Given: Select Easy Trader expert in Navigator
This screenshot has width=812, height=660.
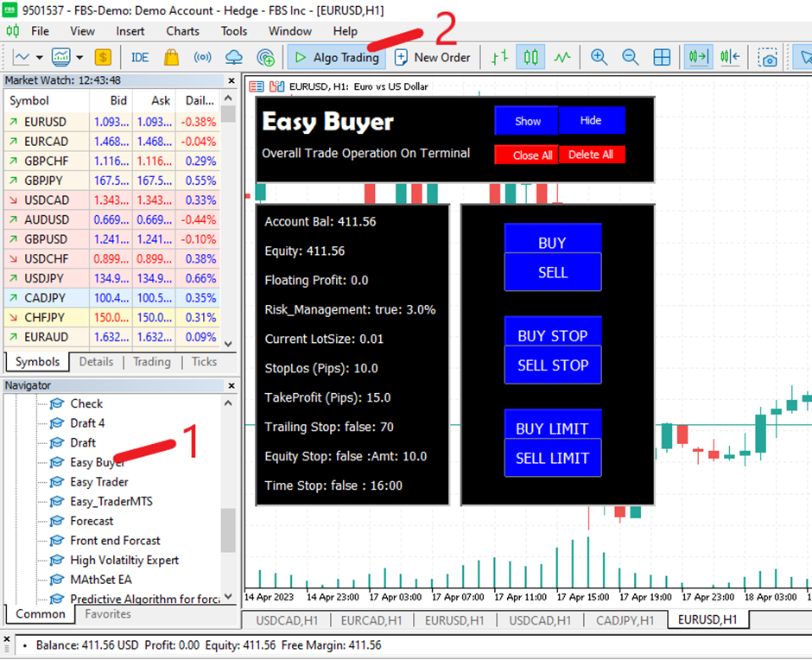Looking at the screenshot, I should 98,482.
